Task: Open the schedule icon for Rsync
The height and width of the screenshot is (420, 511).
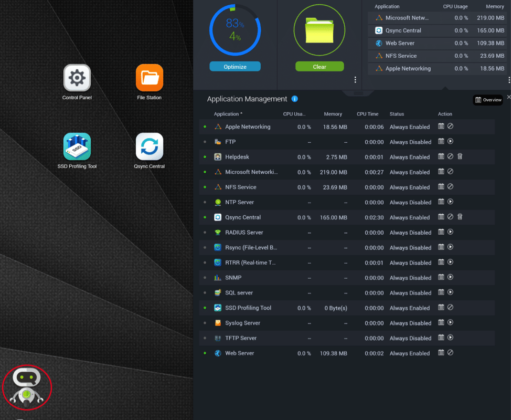Action: [x=441, y=247]
